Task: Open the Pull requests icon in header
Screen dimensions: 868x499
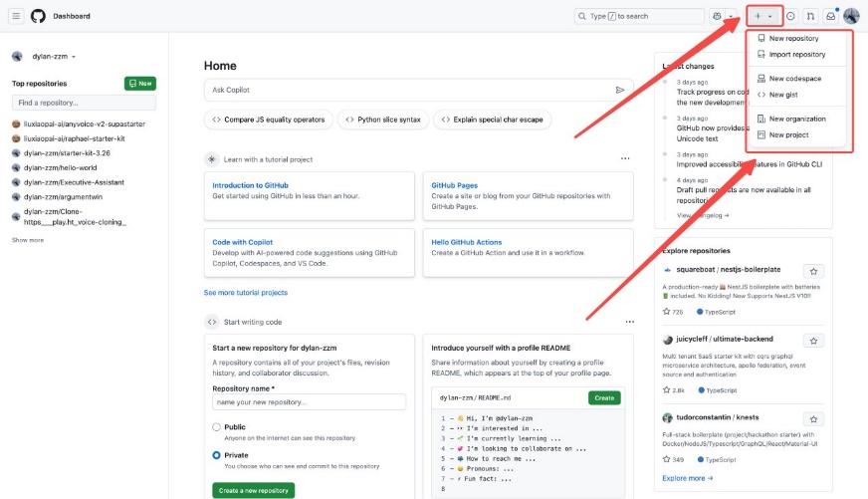Action: point(810,16)
